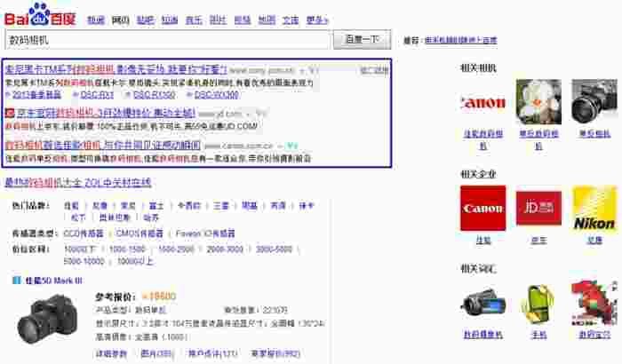Click the red Canon square logo
The image size is (622, 364).
click(482, 208)
